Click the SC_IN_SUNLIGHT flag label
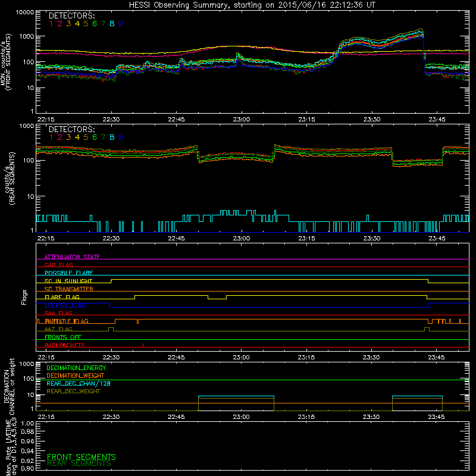 pyautogui.click(x=68, y=281)
